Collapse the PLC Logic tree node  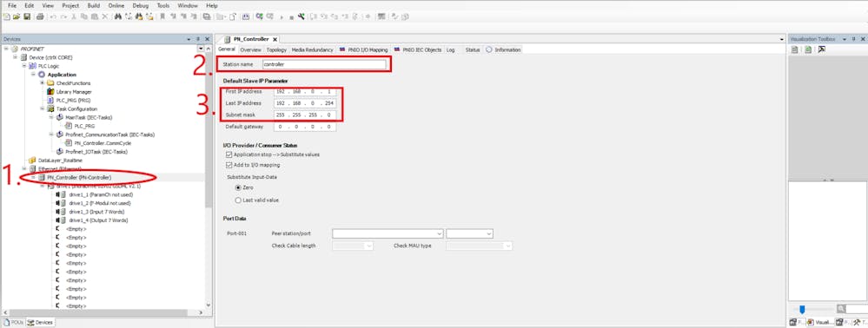(x=24, y=66)
